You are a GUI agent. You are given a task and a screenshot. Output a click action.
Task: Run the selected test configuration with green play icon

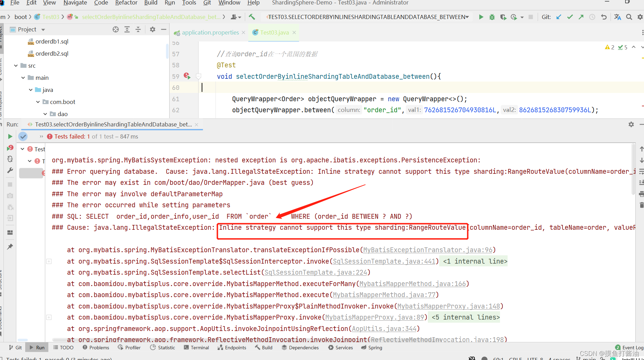coord(481,17)
